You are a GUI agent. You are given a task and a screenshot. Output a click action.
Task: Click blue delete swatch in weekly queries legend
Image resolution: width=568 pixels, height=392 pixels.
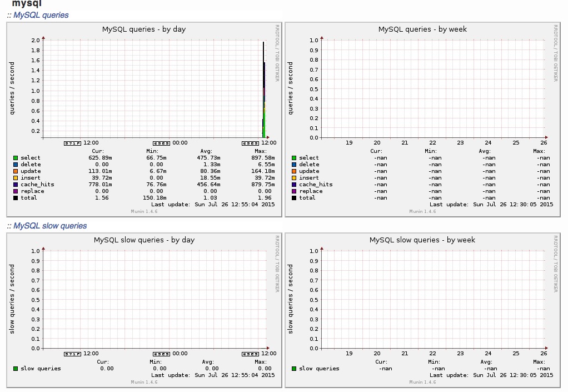tap(294, 165)
